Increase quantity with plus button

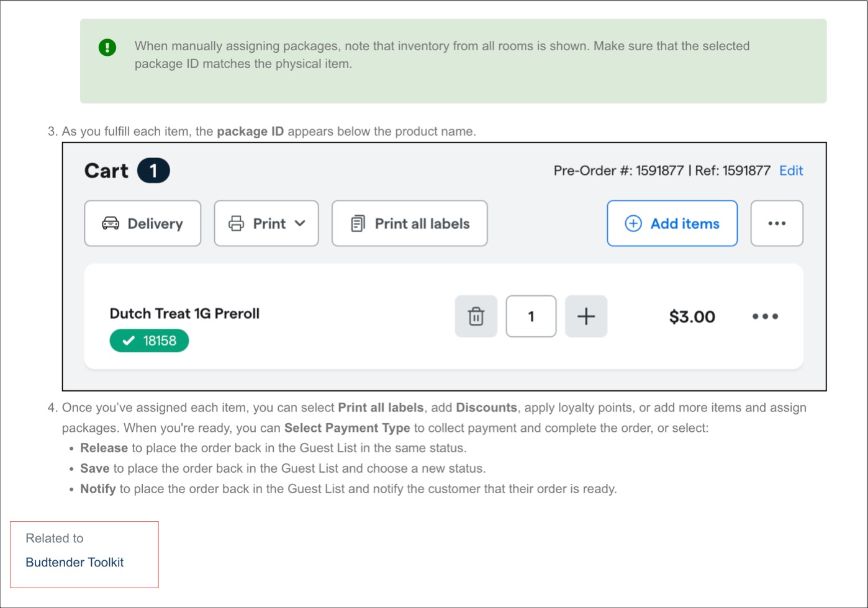pyautogui.click(x=586, y=316)
